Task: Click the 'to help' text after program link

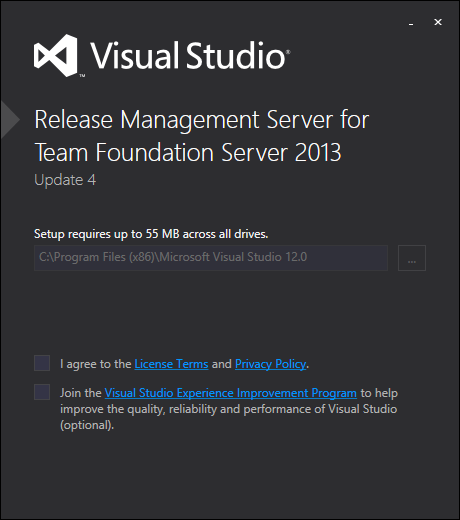Action: [x=379, y=393]
